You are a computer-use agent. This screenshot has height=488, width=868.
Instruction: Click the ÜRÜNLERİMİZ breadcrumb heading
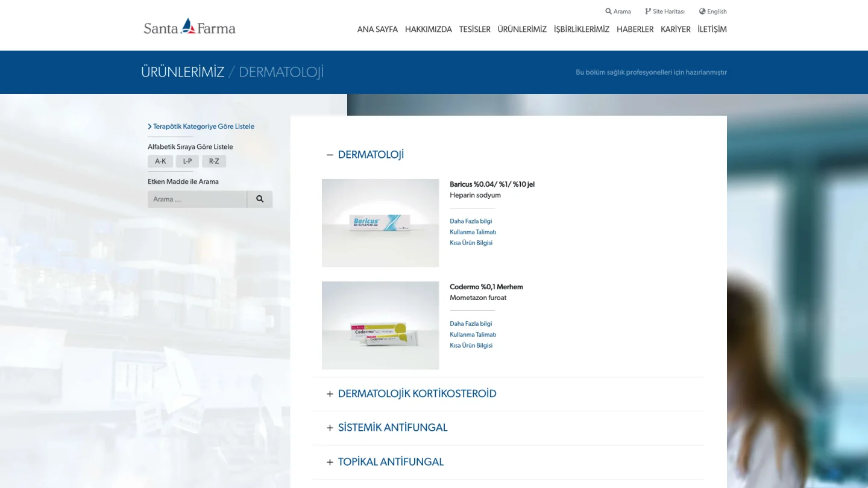click(x=183, y=72)
